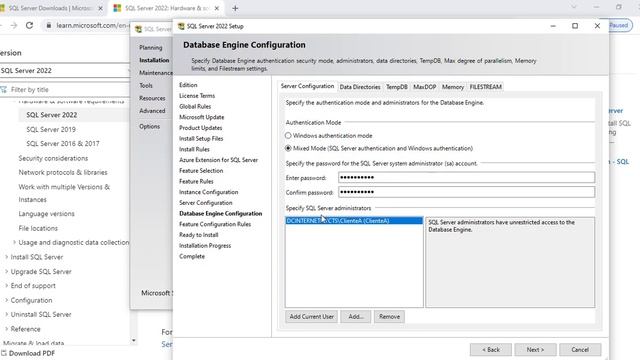640x360 pixels.
Task: Click Download PDF in docs sidebar
Action: pyautogui.click(x=28, y=353)
